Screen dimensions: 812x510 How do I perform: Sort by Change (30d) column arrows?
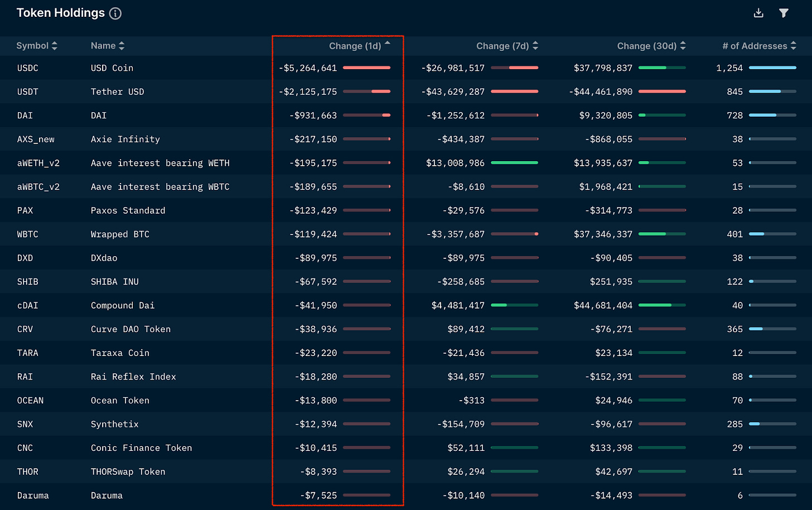tap(683, 46)
